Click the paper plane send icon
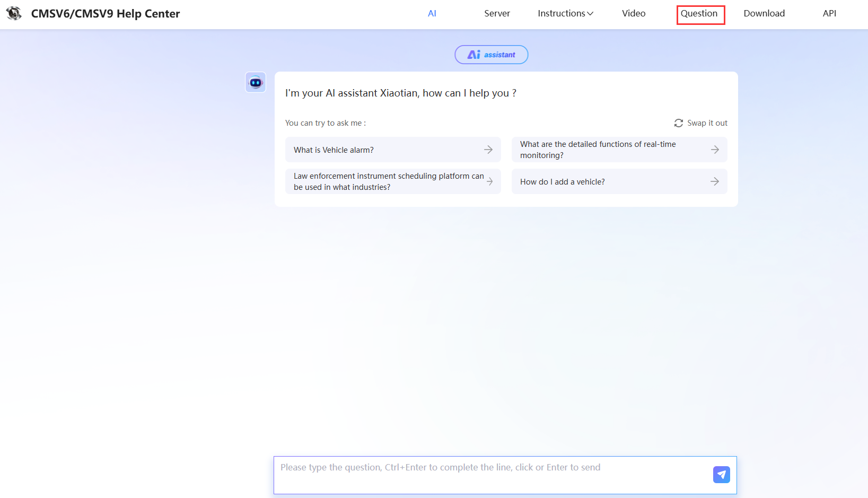 721,474
